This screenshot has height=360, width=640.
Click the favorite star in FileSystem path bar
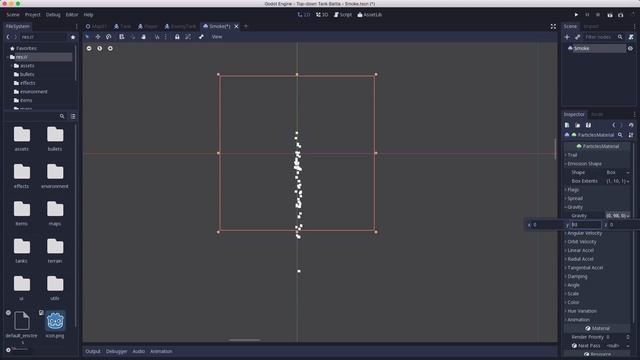click(x=73, y=37)
